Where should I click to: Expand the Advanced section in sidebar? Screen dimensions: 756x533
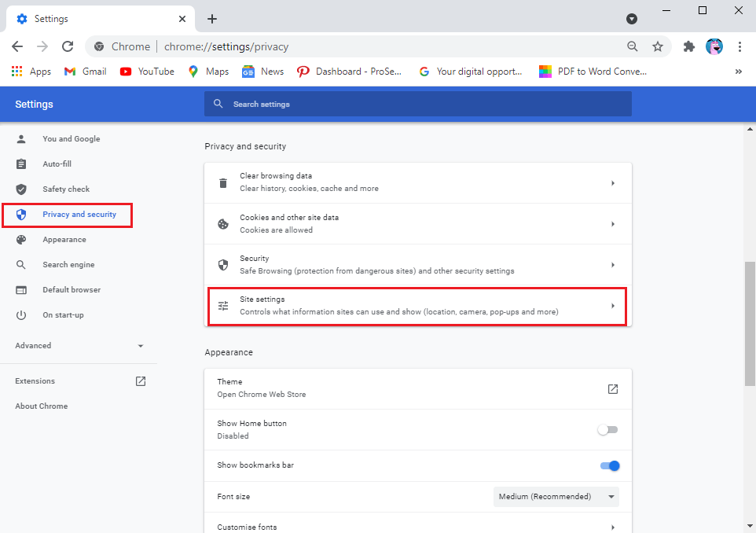(x=79, y=346)
